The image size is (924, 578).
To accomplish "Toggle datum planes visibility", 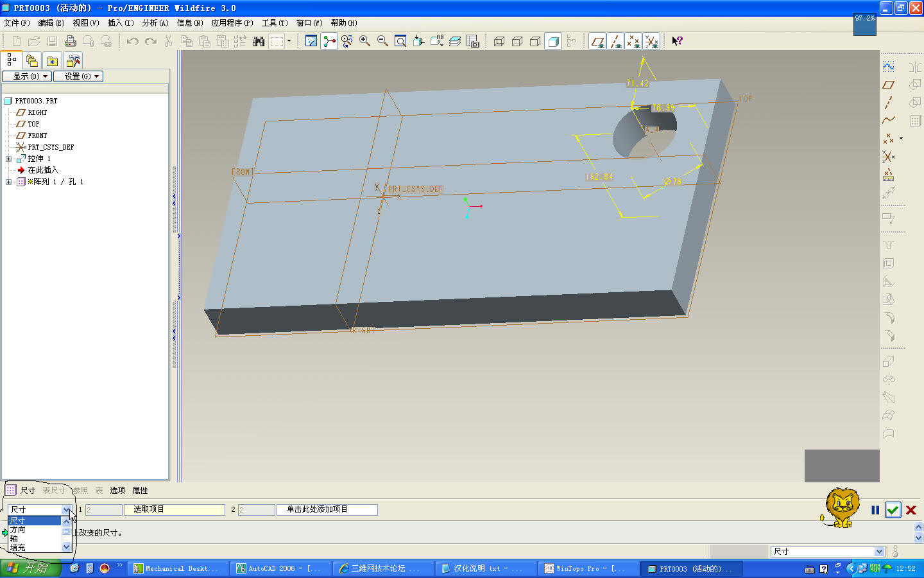I will click(597, 41).
